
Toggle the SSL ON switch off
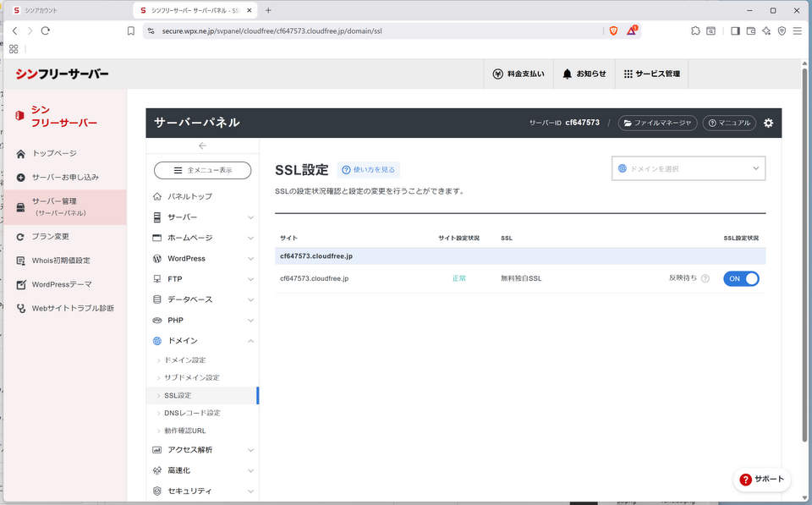741,278
